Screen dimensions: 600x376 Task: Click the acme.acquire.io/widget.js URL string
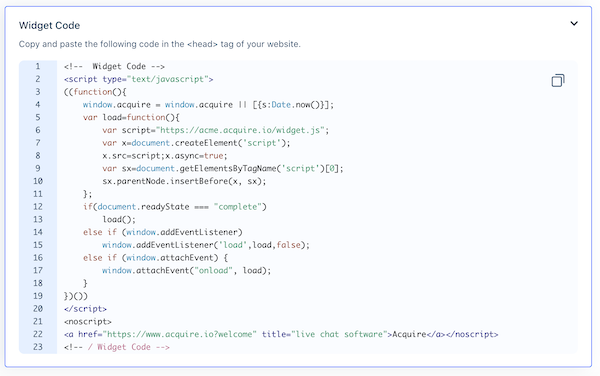pyautogui.click(x=240, y=130)
